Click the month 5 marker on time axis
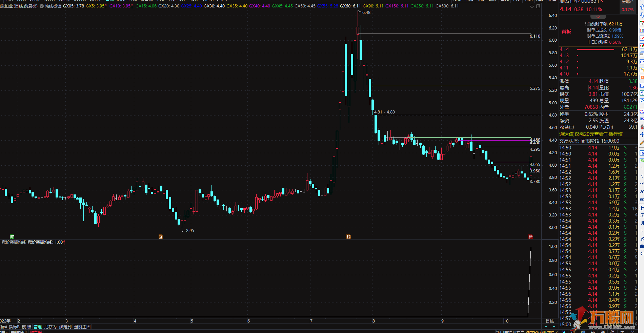644x333 pixels. click(192, 321)
